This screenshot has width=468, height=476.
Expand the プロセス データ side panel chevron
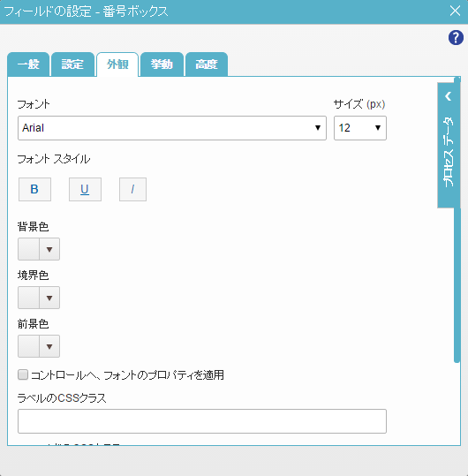(x=449, y=96)
